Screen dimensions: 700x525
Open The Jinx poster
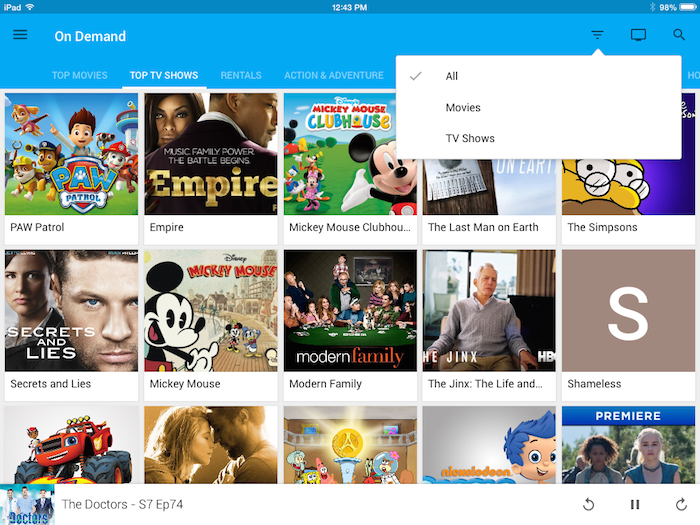point(489,311)
